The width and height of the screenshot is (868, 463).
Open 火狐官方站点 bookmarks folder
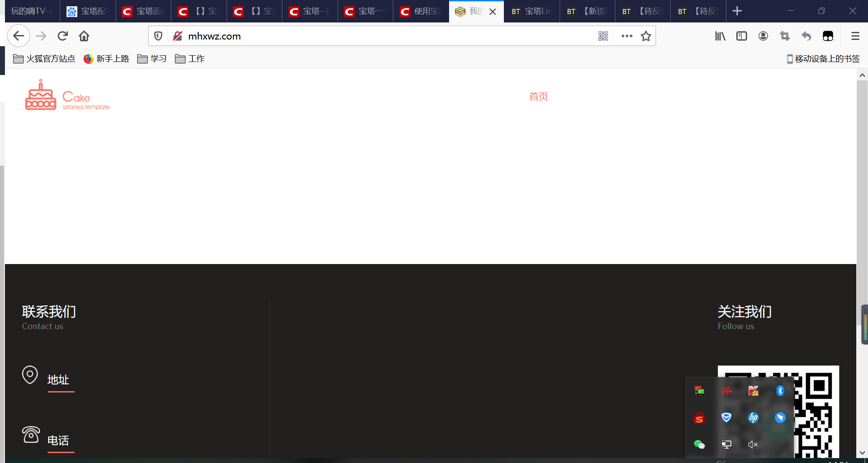pyautogui.click(x=44, y=59)
